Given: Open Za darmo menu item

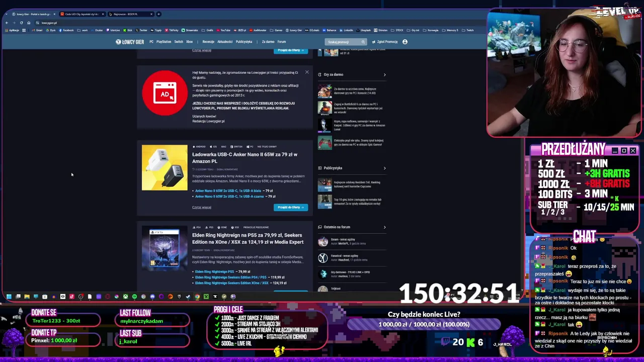Looking at the screenshot, I should [x=268, y=42].
